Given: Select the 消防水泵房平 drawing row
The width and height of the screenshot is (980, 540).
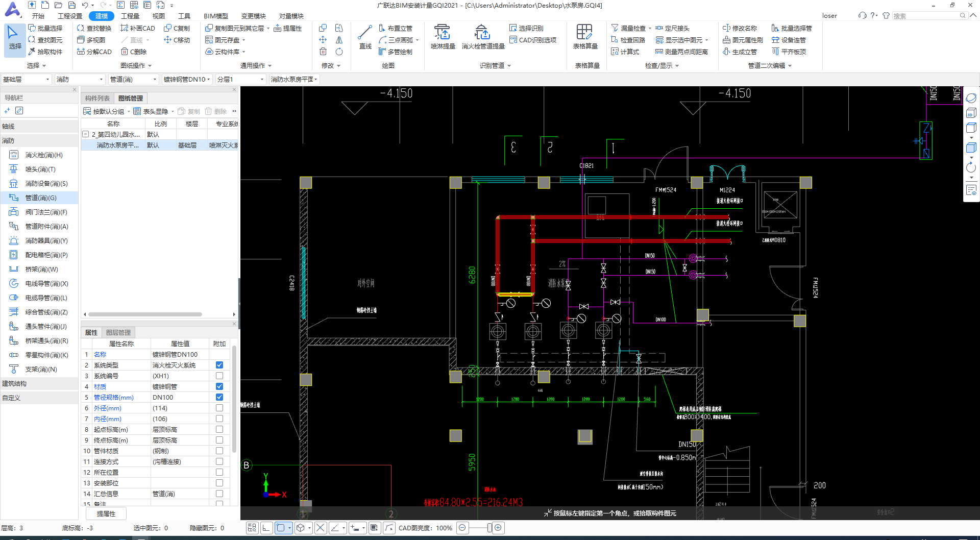Looking at the screenshot, I should [159, 145].
